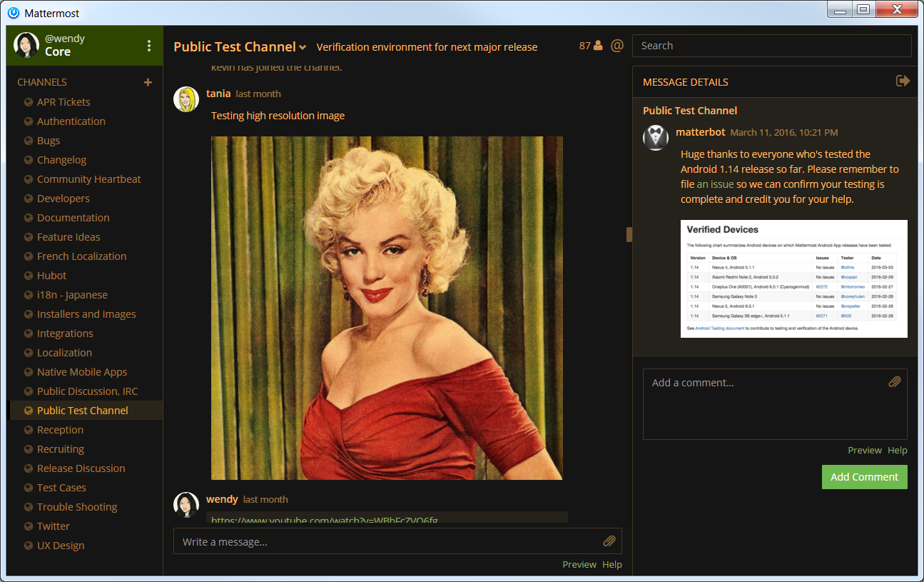
Task: Follow the "an issue" link
Action: pyautogui.click(x=716, y=184)
